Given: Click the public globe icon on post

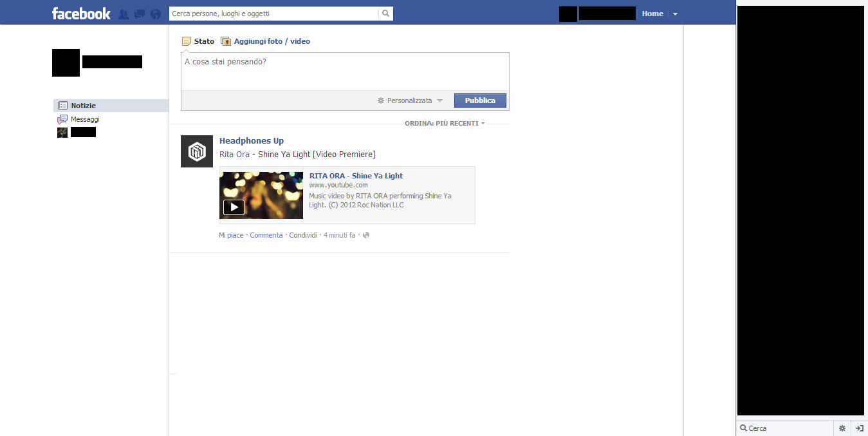Looking at the screenshot, I should [x=366, y=235].
